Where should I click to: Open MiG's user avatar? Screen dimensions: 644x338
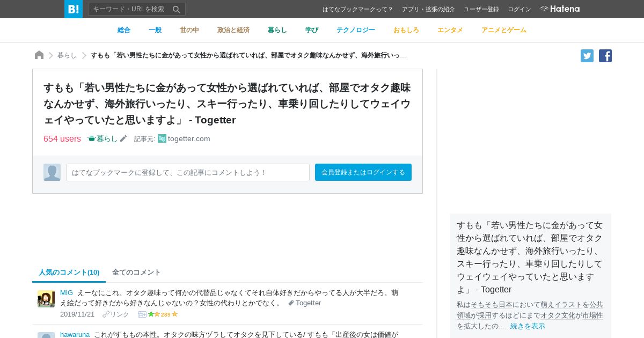point(46,299)
